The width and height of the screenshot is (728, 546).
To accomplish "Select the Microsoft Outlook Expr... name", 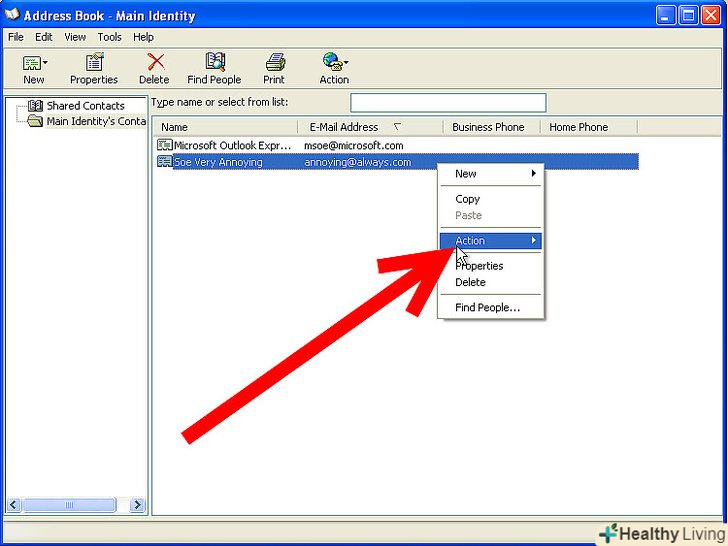I will click(x=233, y=145).
